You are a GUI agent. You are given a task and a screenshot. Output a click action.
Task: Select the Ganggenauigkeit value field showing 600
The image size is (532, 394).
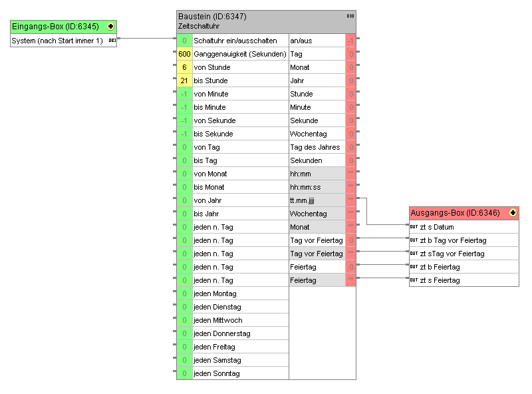184,54
